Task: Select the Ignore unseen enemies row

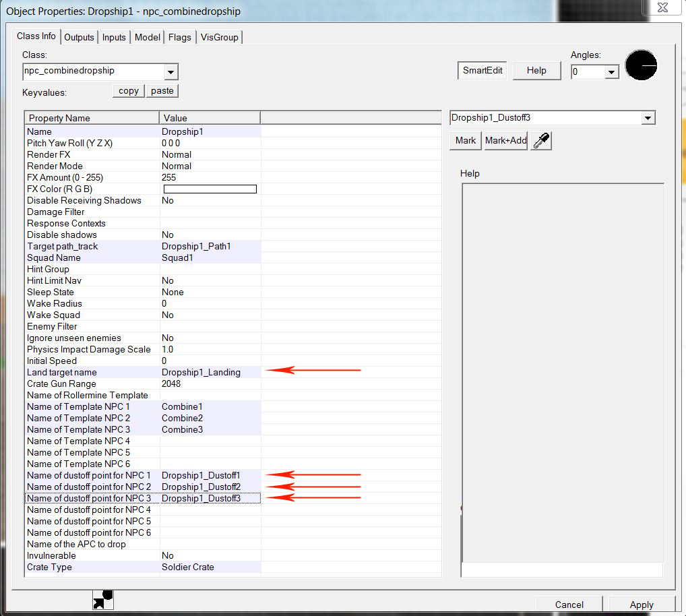Action: [x=143, y=338]
